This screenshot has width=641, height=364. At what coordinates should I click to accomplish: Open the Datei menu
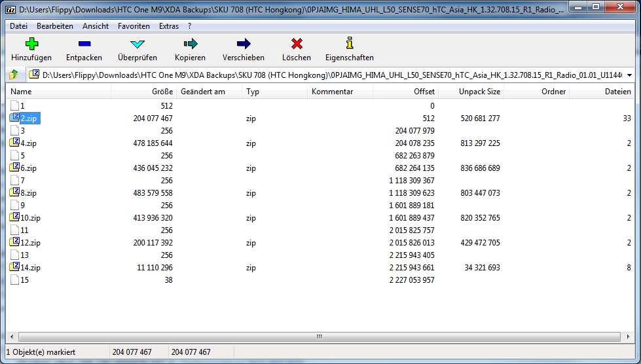[x=19, y=26]
